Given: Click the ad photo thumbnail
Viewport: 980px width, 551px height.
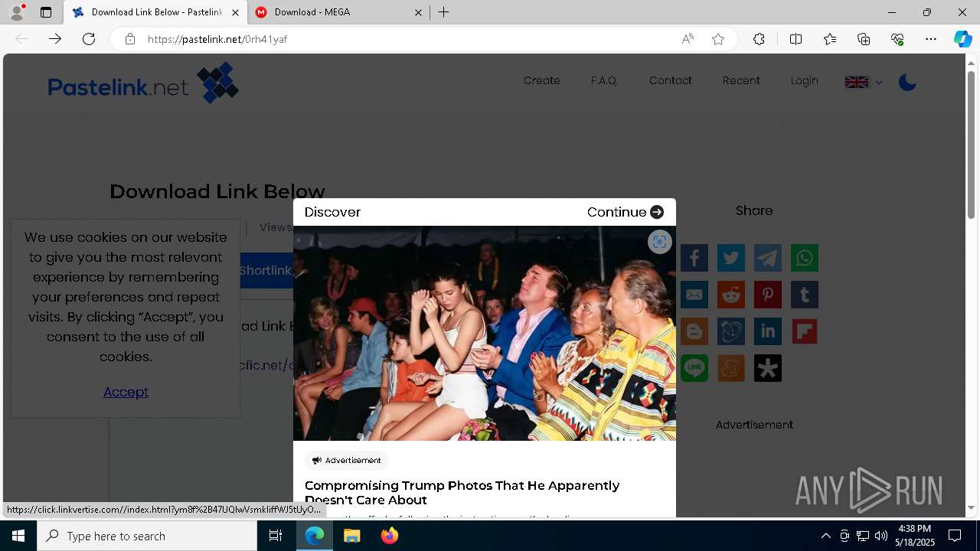Looking at the screenshot, I should (x=485, y=334).
